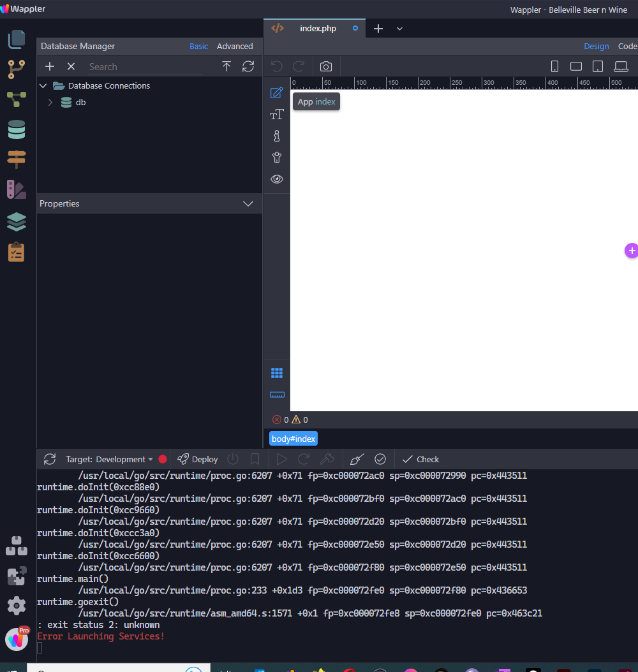Image resolution: width=638 pixels, height=672 pixels.
Task: Click the App index label button
Action: pyautogui.click(x=316, y=101)
